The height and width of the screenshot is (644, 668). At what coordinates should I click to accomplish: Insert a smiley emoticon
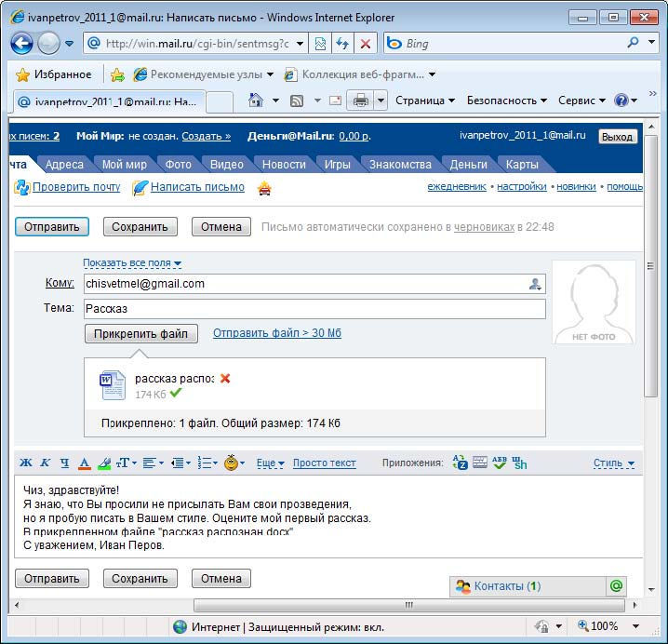pyautogui.click(x=232, y=463)
